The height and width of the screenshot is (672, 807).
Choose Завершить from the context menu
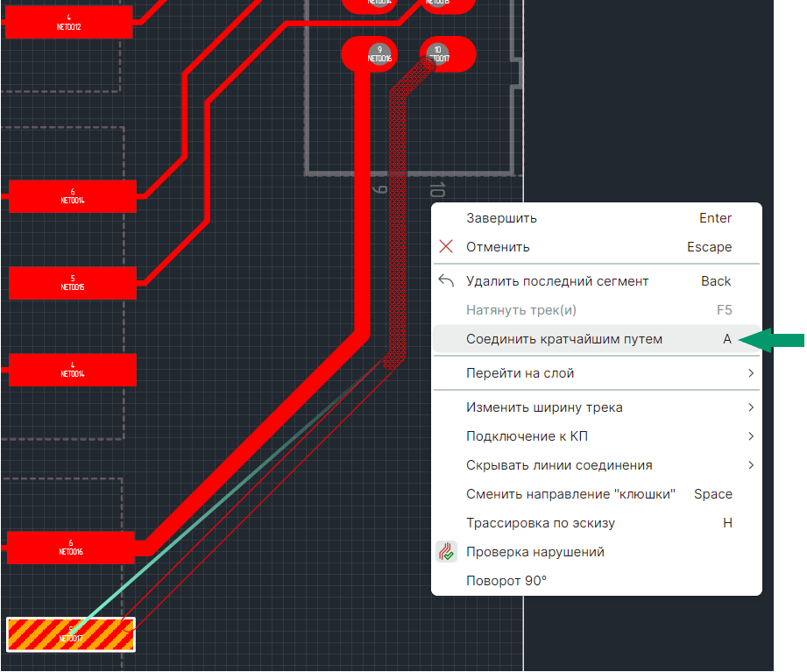[501, 218]
